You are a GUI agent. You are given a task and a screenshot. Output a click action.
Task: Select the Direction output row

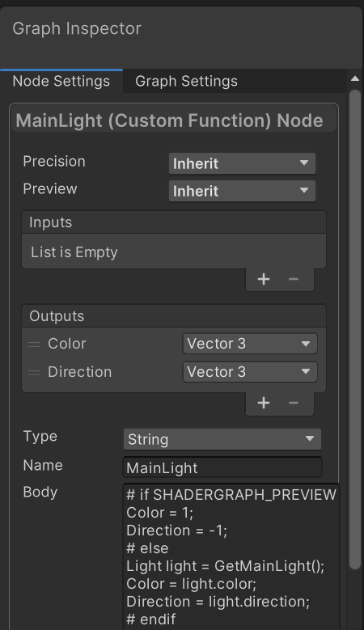(x=174, y=372)
